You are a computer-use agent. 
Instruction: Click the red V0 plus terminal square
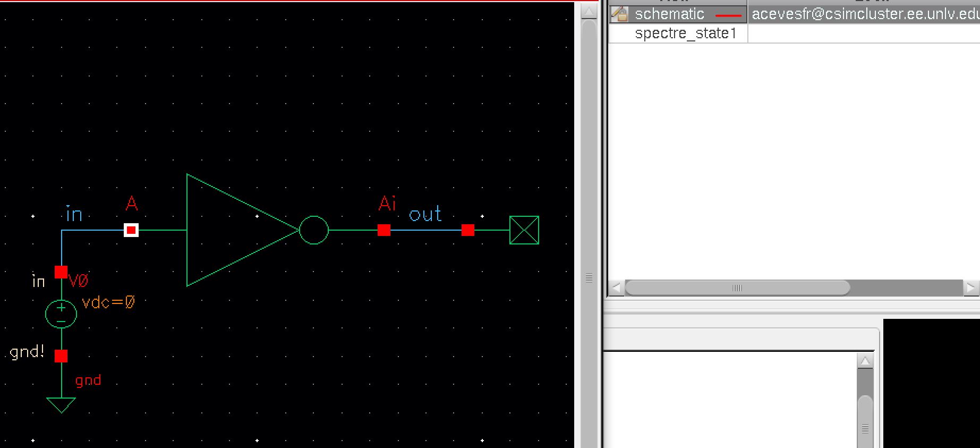point(61,272)
